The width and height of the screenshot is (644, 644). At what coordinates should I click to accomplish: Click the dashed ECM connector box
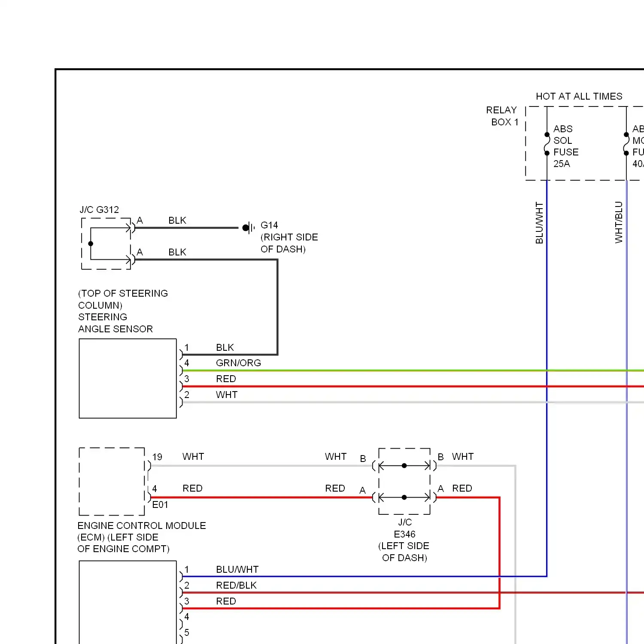[x=112, y=481]
